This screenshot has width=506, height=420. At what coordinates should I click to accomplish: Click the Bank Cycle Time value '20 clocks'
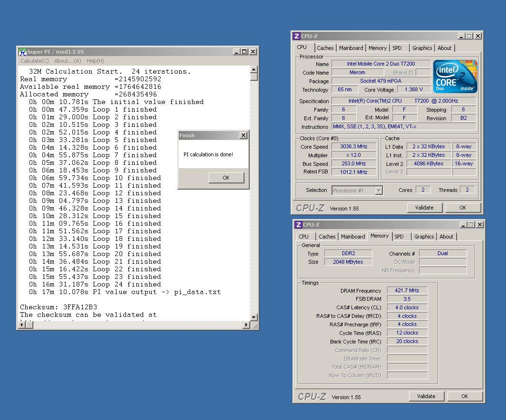(x=407, y=341)
